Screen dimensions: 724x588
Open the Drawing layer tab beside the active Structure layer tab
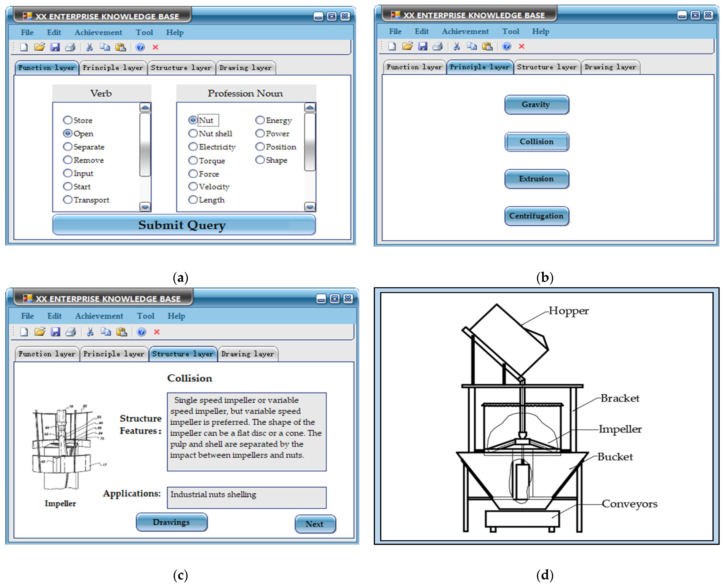pos(248,354)
